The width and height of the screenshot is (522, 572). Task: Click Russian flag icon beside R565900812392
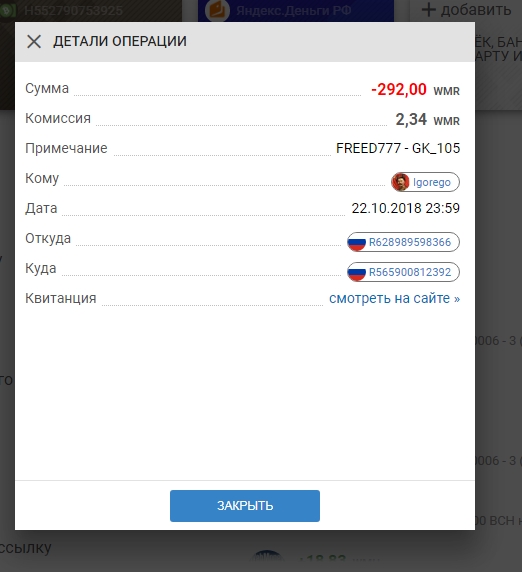356,272
